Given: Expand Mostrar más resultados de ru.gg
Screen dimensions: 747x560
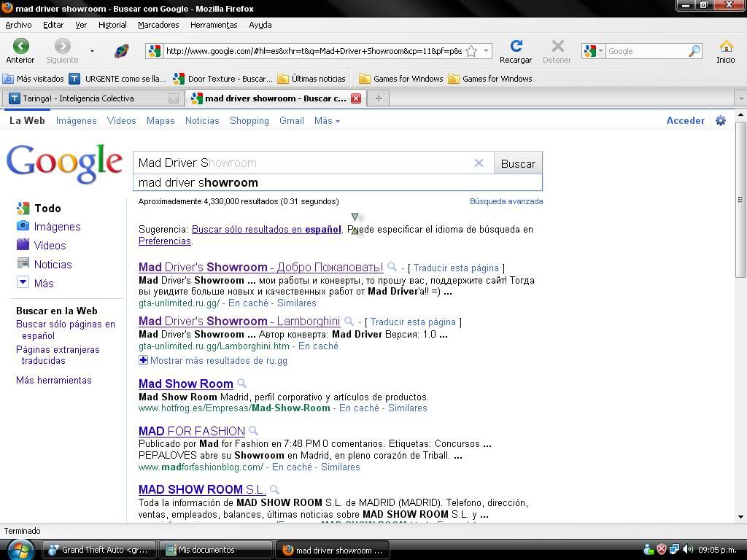Looking at the screenshot, I should point(213,360).
